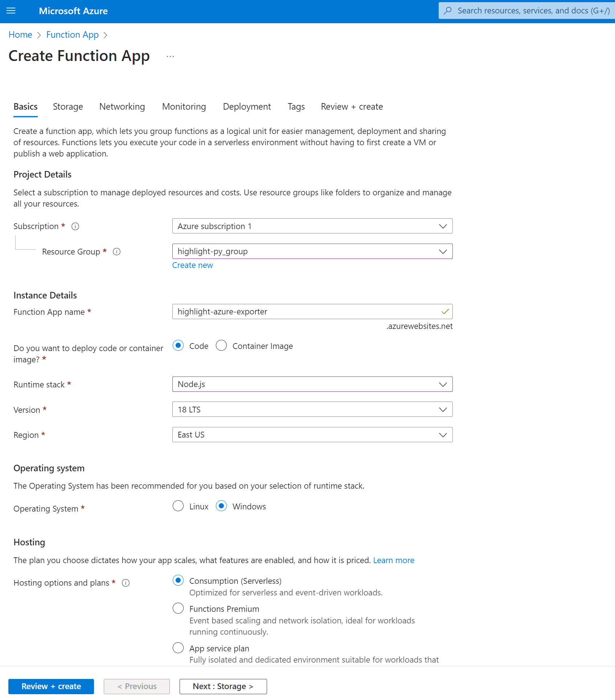
Task: Open the ellipsis more options menu
Action: 170,57
